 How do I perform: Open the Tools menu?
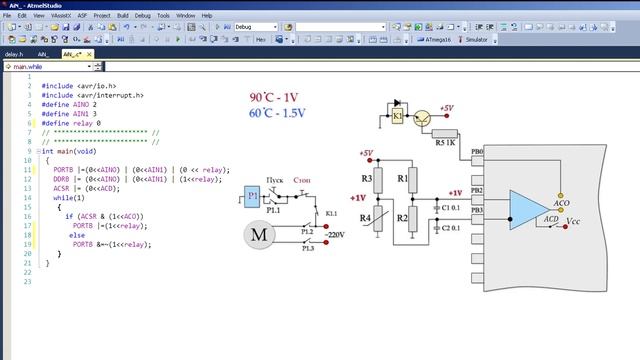coord(163,16)
